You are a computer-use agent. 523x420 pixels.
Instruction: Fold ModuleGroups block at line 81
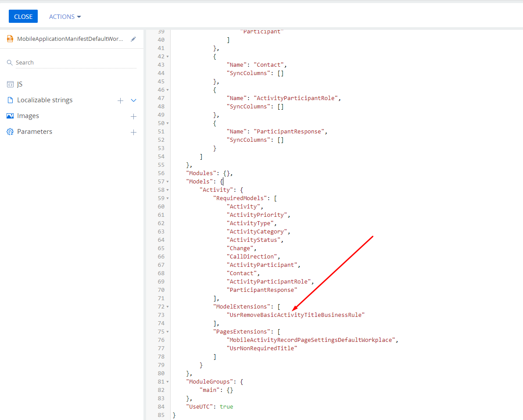point(168,382)
